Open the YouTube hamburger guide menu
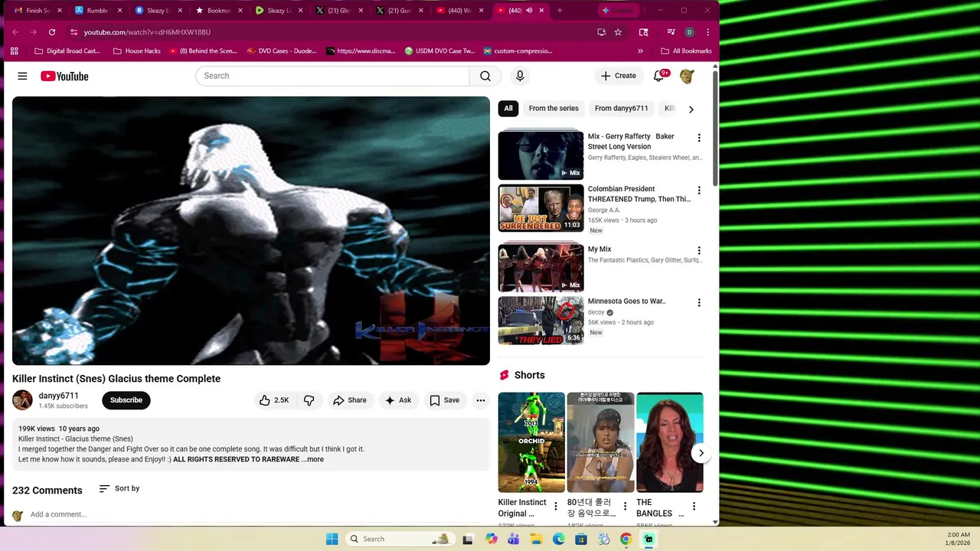The image size is (980, 551). [22, 76]
